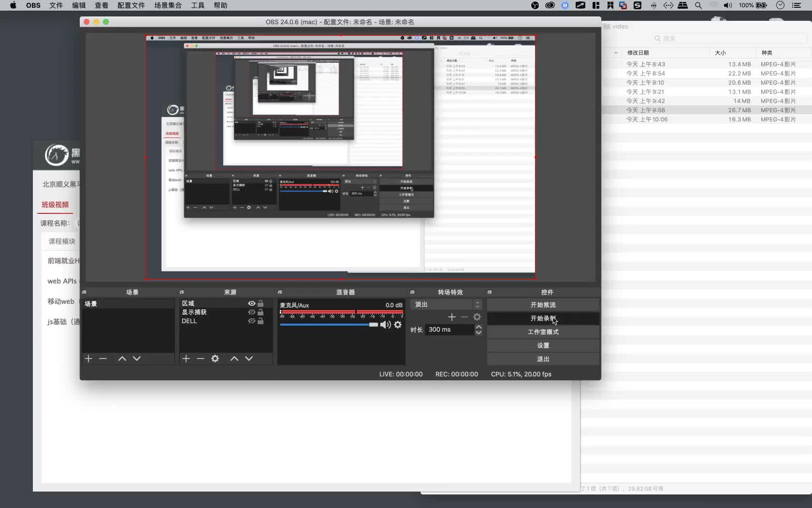The height and width of the screenshot is (508, 812).
Task: Open Spotlight search magnifier icon
Action: point(698,5)
